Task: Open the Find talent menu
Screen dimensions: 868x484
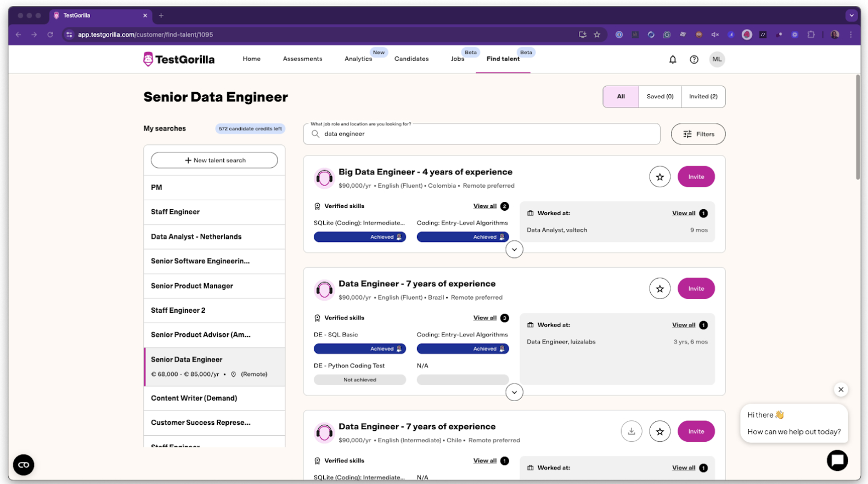Action: coord(503,59)
